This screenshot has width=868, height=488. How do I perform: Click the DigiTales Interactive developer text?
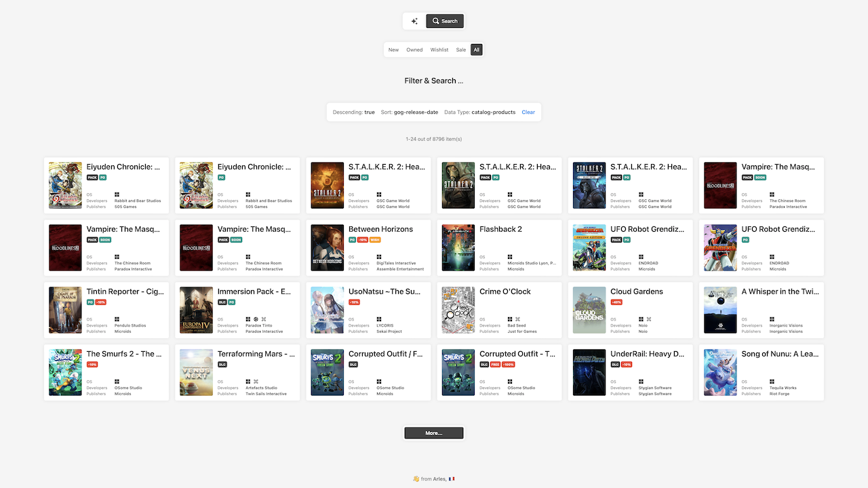[x=396, y=263]
